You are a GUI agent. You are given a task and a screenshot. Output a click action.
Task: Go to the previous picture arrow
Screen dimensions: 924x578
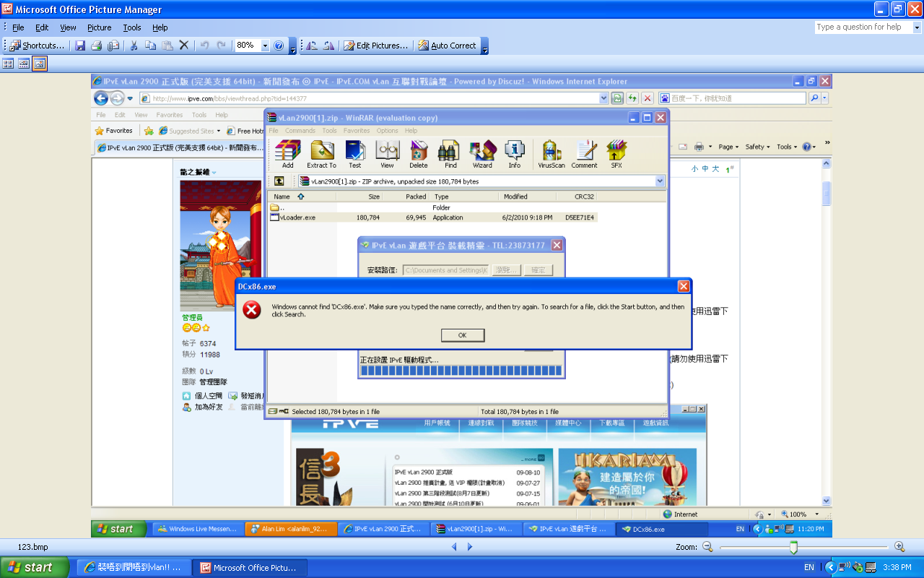(x=454, y=547)
